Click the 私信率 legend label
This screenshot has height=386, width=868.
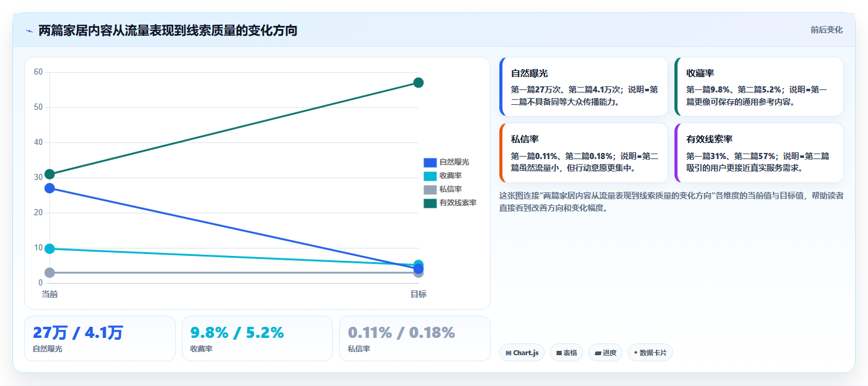[451, 189]
